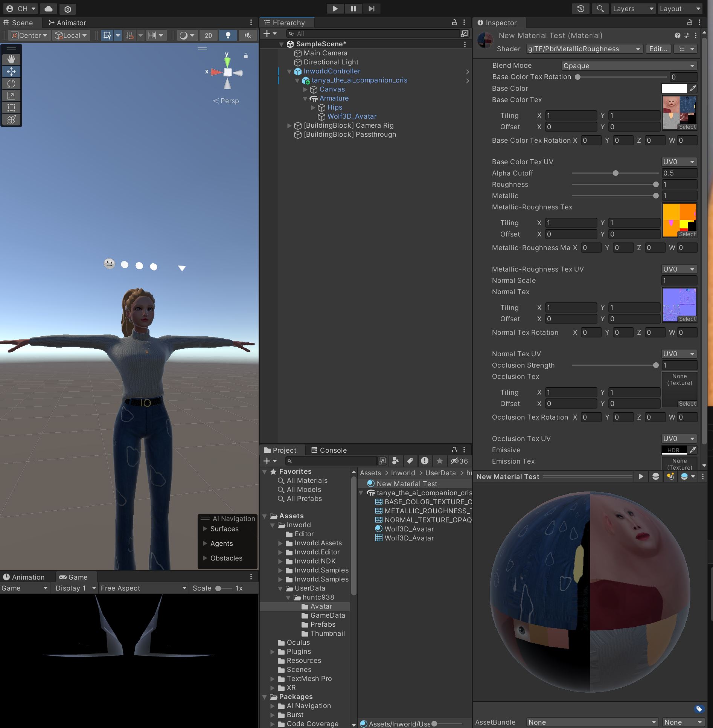
Task: Open the Unity Cloud icon
Action: (49, 8)
